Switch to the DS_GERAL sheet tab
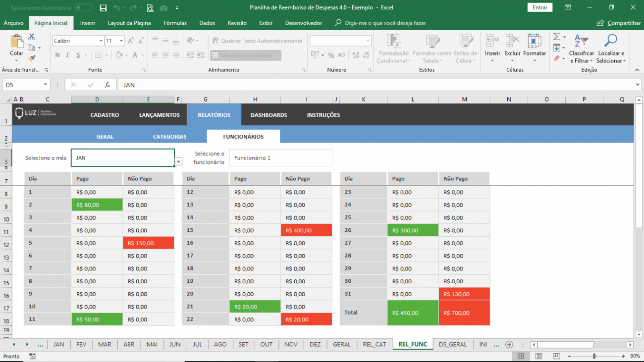 (x=453, y=344)
